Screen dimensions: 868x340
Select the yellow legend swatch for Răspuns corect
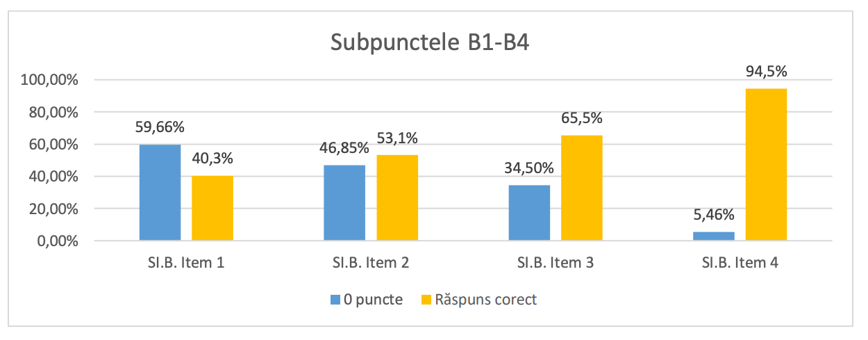pos(426,300)
